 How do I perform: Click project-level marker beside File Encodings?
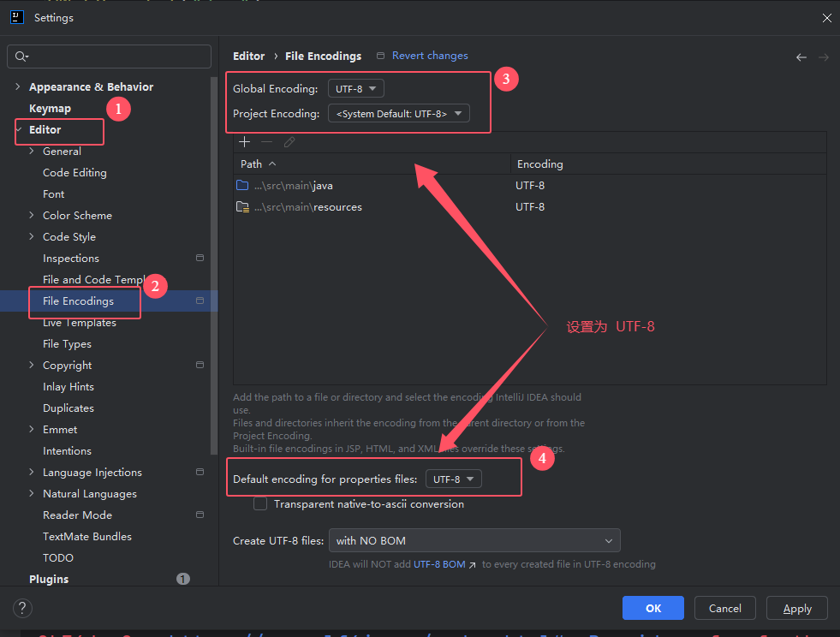pyautogui.click(x=200, y=301)
